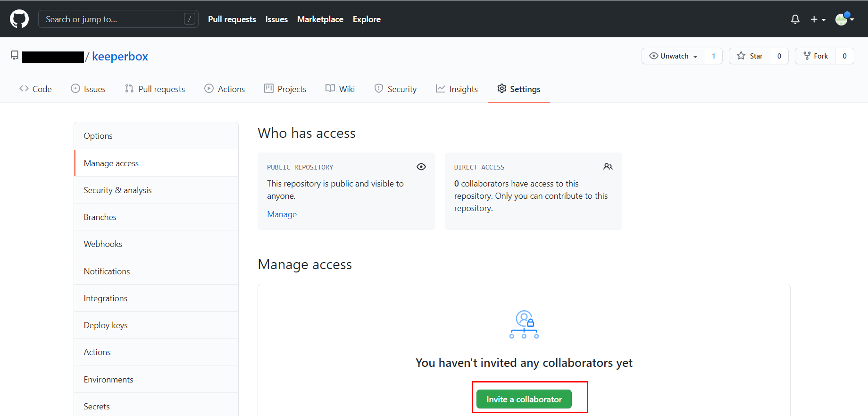Open the notifications bell
This screenshot has height=416, width=868.
coord(795,19)
